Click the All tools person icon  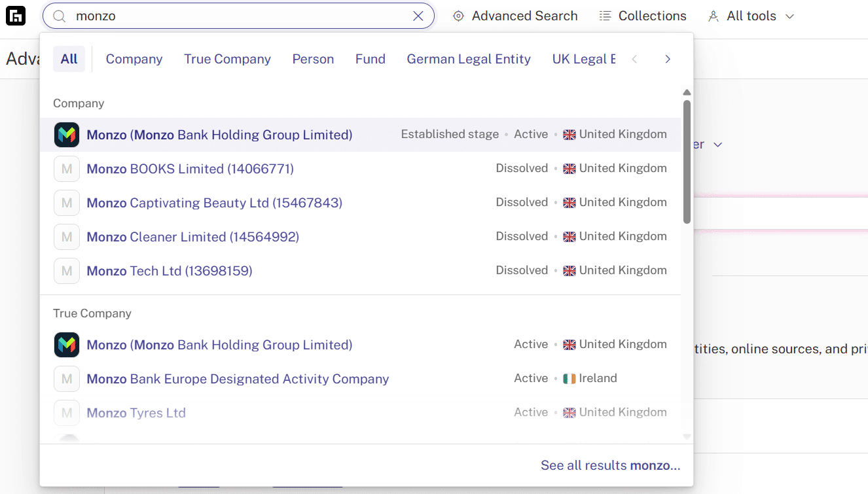(x=714, y=16)
